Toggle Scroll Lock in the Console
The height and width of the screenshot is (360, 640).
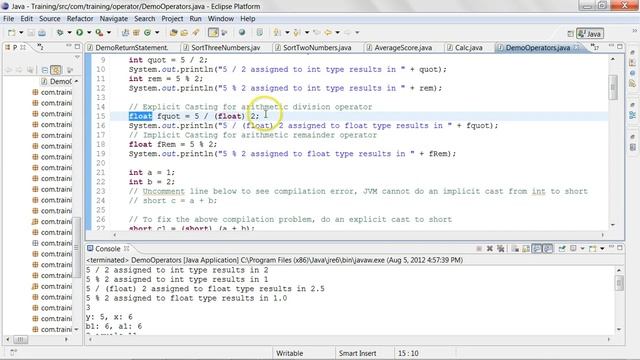[526, 249]
